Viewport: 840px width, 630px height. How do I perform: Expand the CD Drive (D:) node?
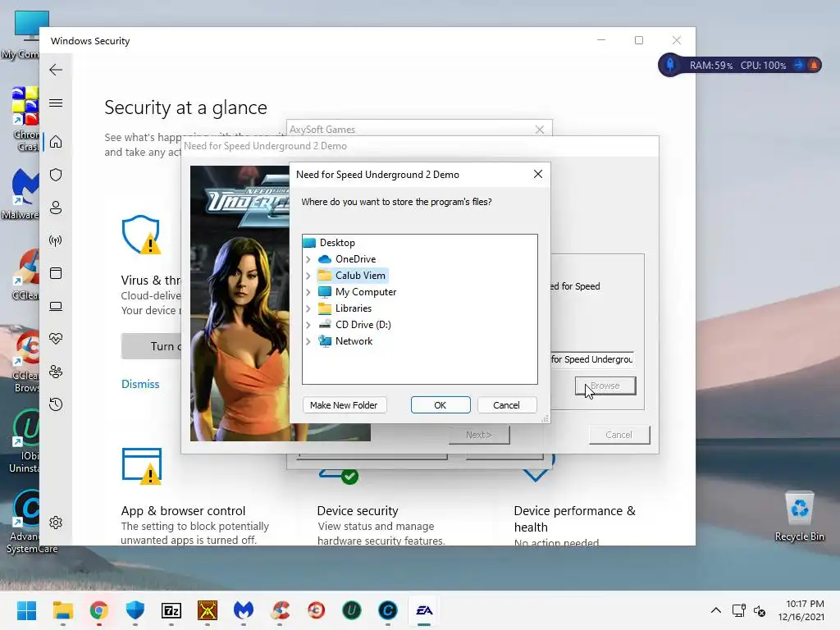pos(308,325)
